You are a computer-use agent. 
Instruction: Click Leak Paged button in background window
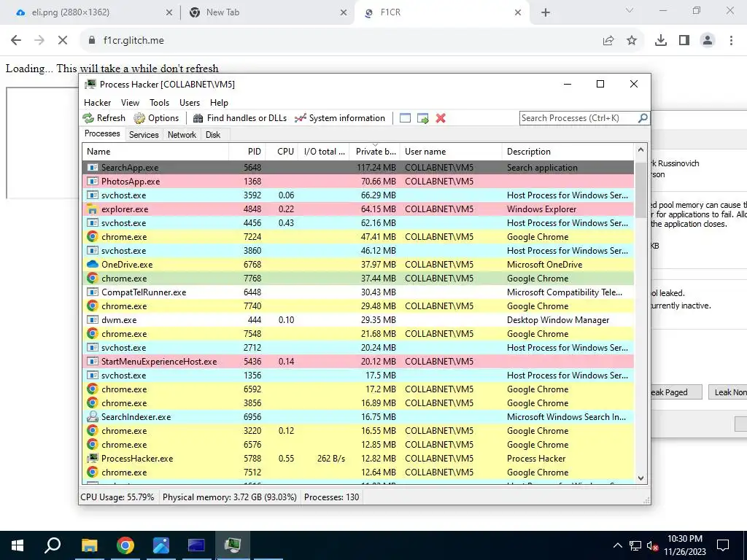coord(676,392)
